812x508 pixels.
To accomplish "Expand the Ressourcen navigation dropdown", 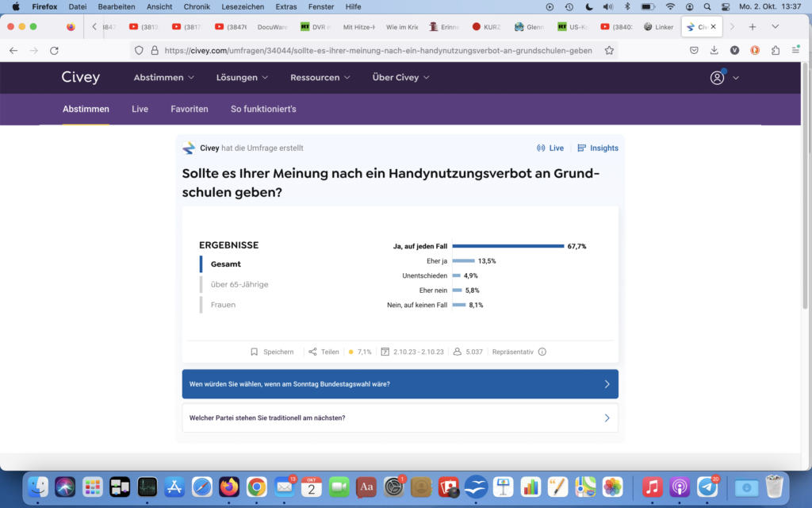I will 320,78.
